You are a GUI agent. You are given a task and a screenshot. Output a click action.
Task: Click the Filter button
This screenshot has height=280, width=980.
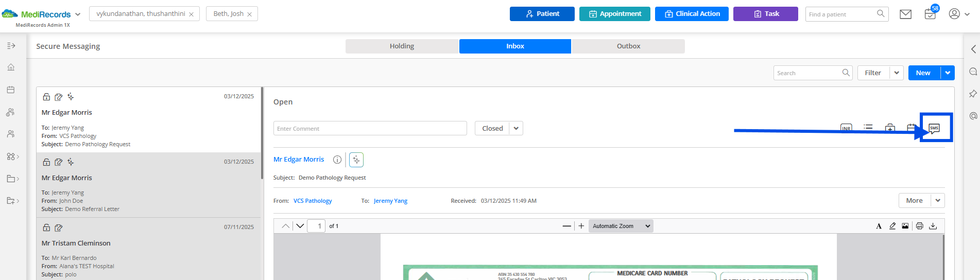[873, 73]
